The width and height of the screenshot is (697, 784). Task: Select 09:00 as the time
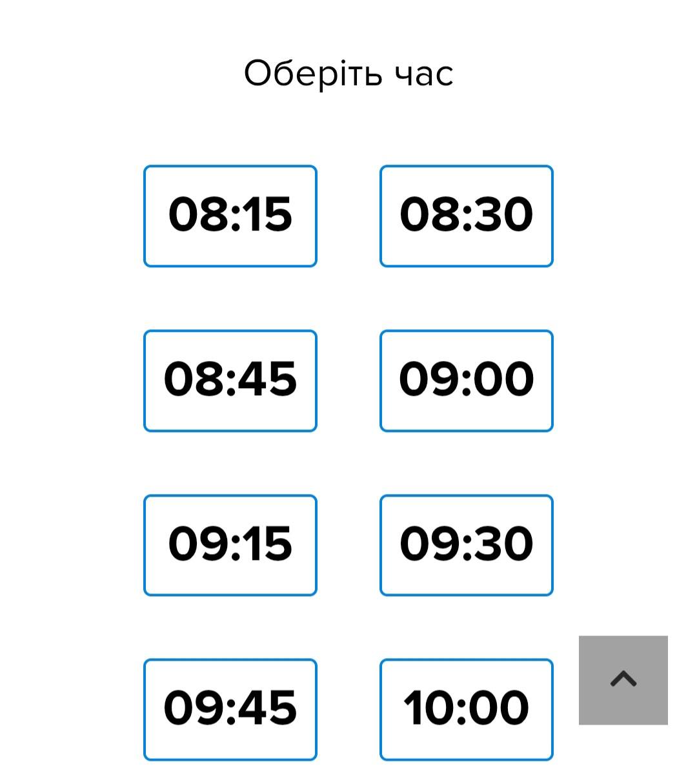[466, 380]
